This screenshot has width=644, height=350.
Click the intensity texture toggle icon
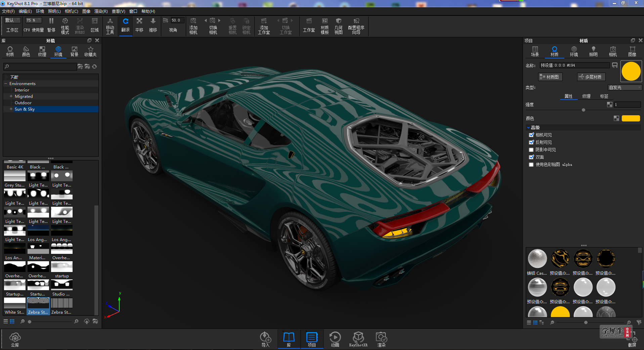coord(610,105)
